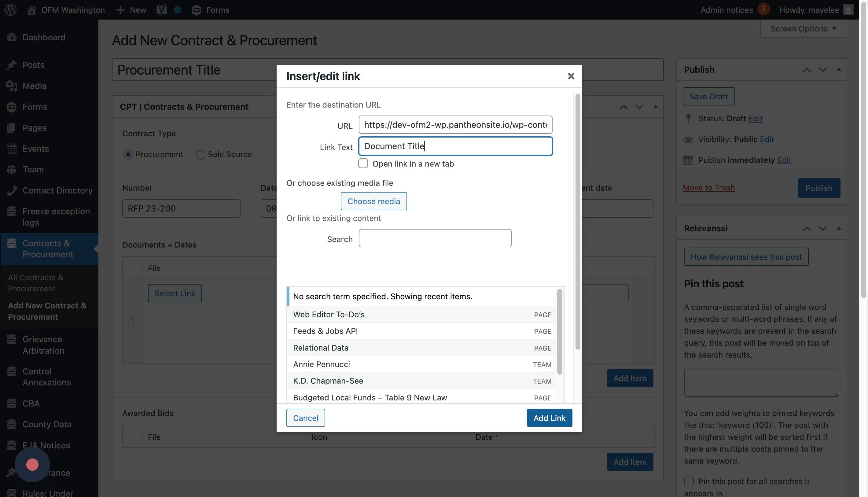
Task: Click the red record circle button
Action: click(x=32, y=465)
